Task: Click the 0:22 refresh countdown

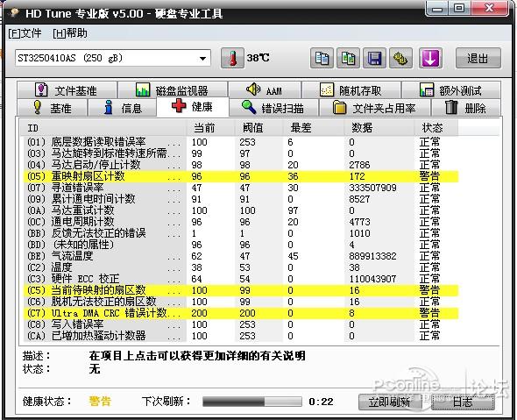Action: (321, 402)
